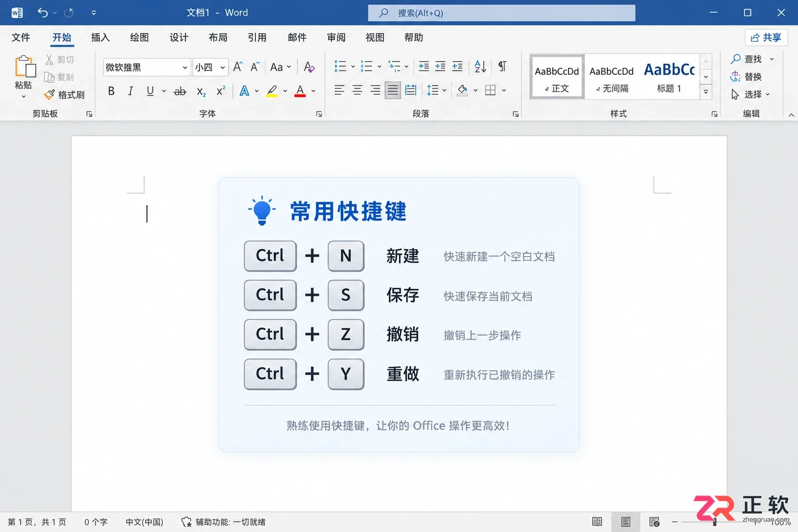Open the Change Case Aa dropdown
The image size is (798, 532).
[280, 67]
